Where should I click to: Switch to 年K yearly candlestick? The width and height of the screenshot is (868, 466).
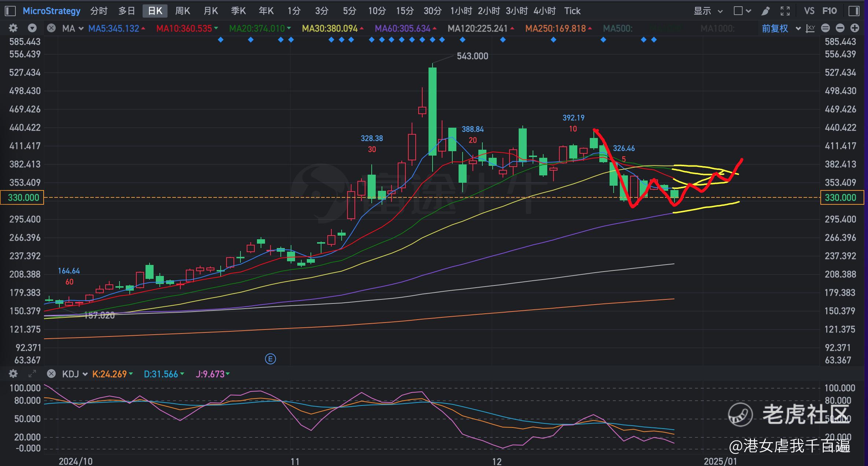266,11
